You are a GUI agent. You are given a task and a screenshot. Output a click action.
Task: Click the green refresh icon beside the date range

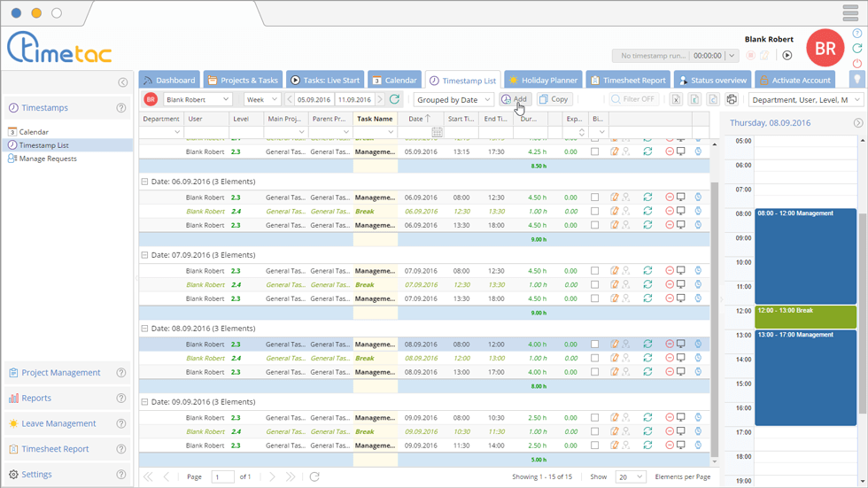tap(395, 100)
